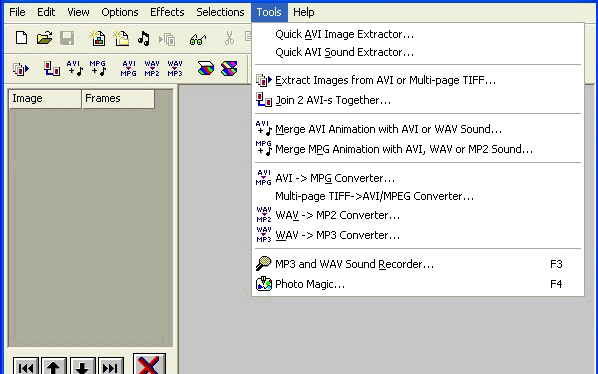Screen dimensions: 598x374
Task: Click the glasses preview icon
Action: [x=198, y=39]
